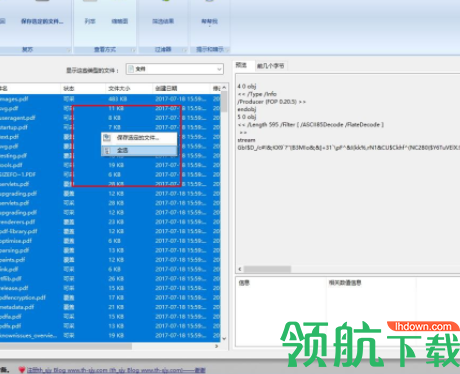This screenshot has width=460, height=374.
Task: Click the 'endobj' line in the preview
Action: (x=246, y=109)
